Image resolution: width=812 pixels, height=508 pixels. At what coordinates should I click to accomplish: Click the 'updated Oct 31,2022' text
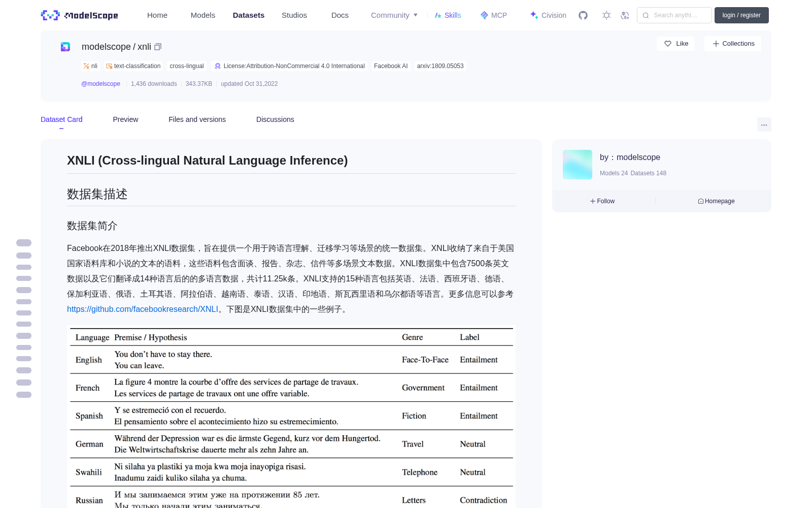(x=249, y=84)
